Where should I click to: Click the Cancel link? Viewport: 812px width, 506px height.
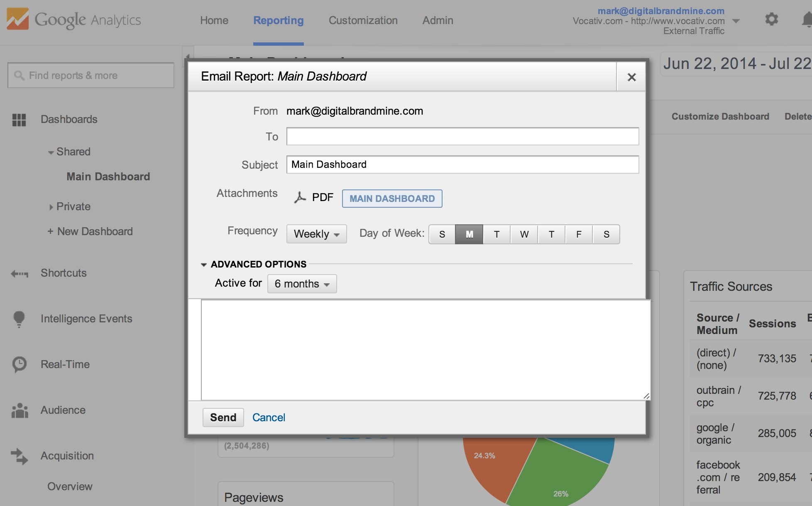(269, 418)
